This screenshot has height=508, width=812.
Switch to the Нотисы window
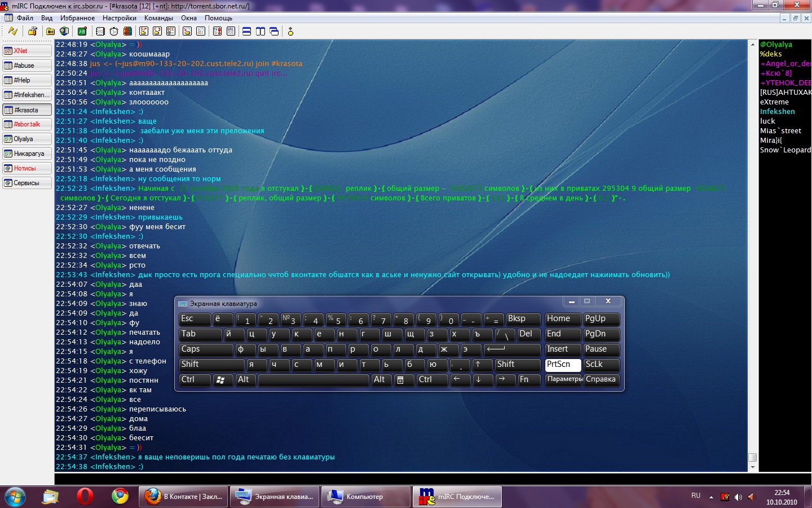coord(27,168)
